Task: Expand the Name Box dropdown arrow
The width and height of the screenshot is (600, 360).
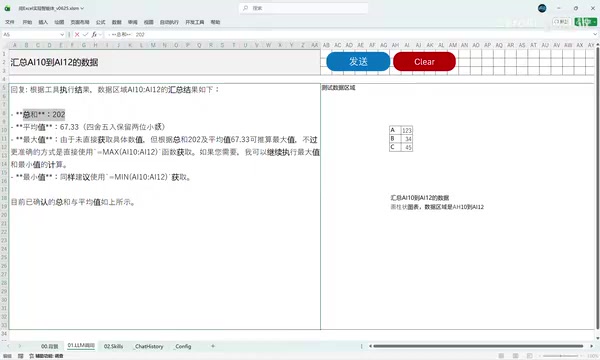Action: (x=62, y=34)
